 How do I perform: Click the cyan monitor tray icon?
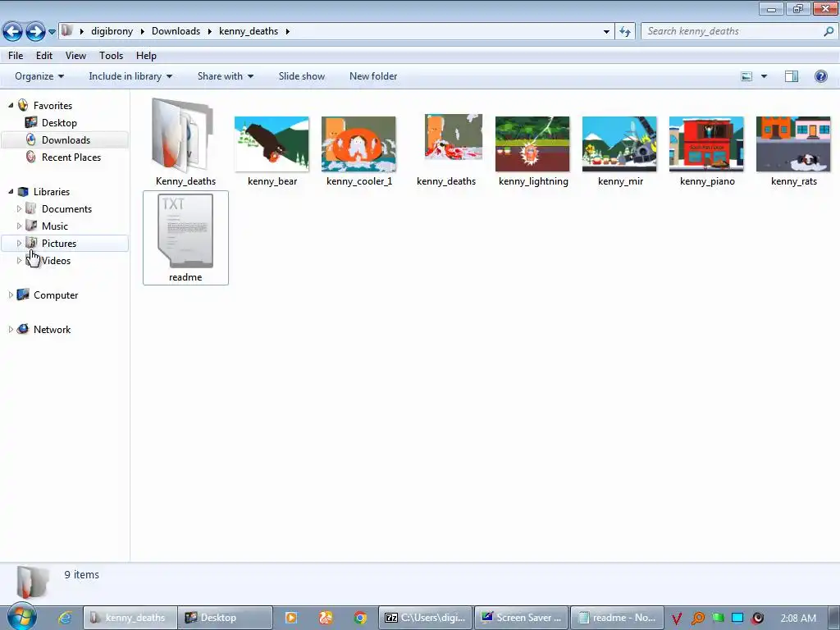pos(737,618)
